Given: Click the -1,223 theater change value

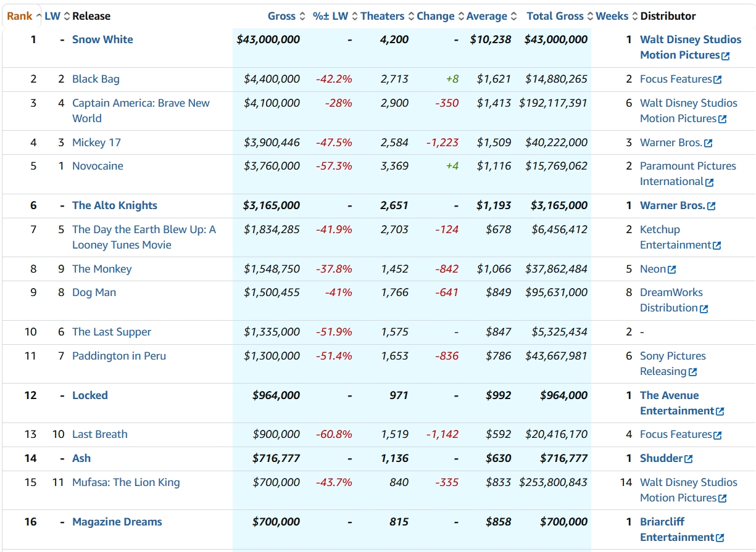Looking at the screenshot, I should pyautogui.click(x=442, y=142).
